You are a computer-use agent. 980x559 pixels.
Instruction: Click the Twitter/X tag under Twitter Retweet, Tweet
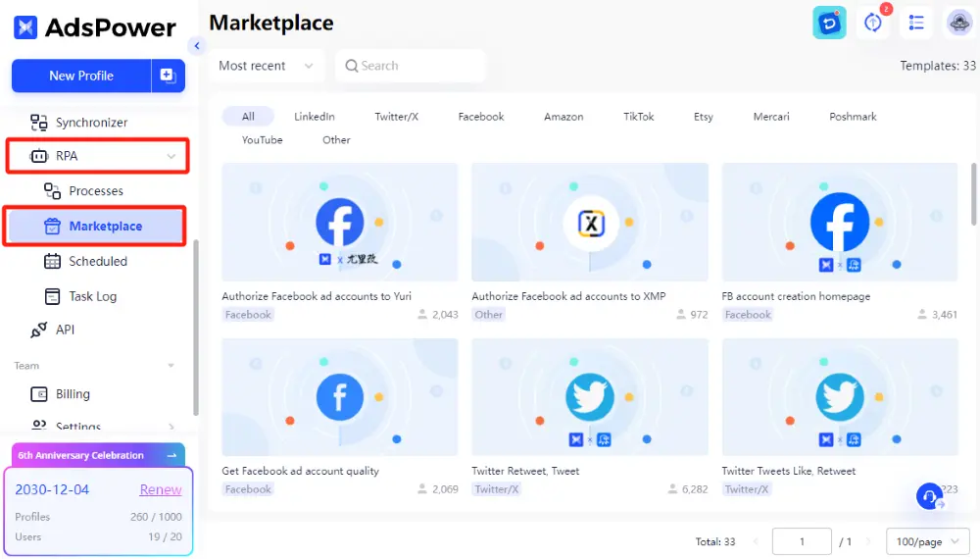click(x=497, y=489)
